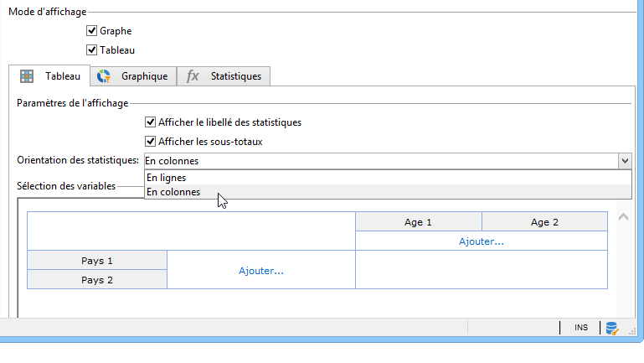The image size is (644, 363).
Task: Click the Pays 2 row header
Action: pyautogui.click(x=97, y=280)
